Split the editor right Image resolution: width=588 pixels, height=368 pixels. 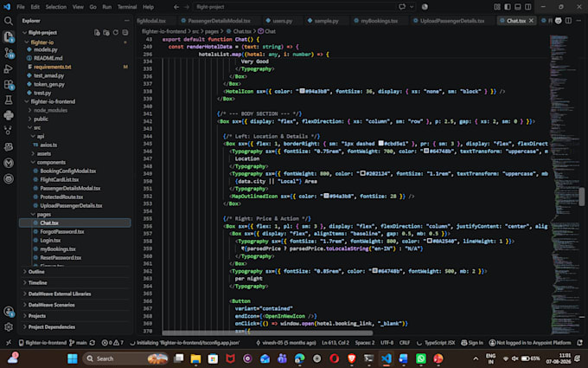(568, 21)
